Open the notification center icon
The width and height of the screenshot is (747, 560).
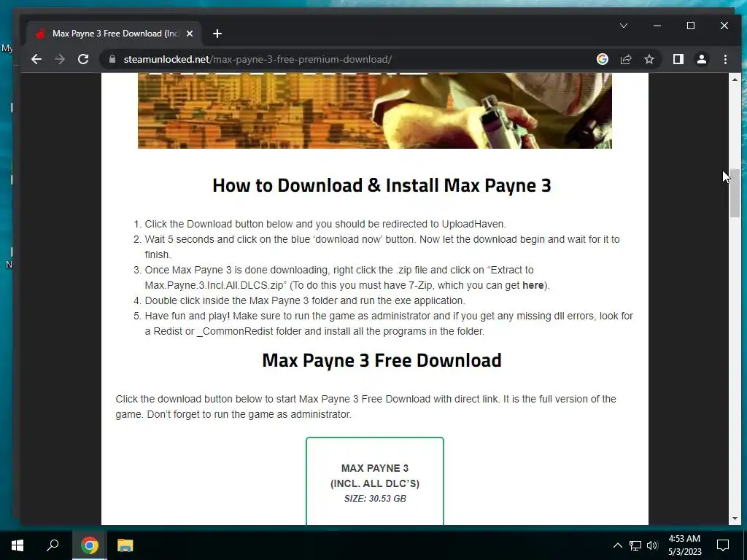click(723, 545)
